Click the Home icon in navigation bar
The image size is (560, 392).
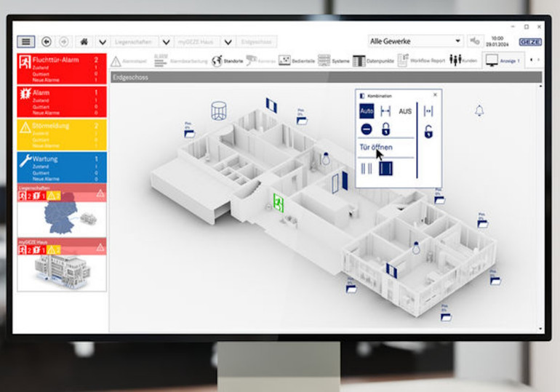(84, 42)
